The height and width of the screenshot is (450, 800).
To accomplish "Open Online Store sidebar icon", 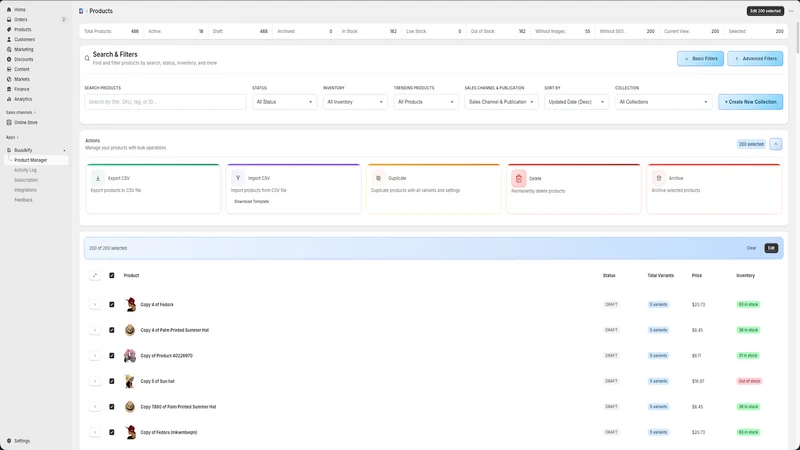I will pos(9,122).
